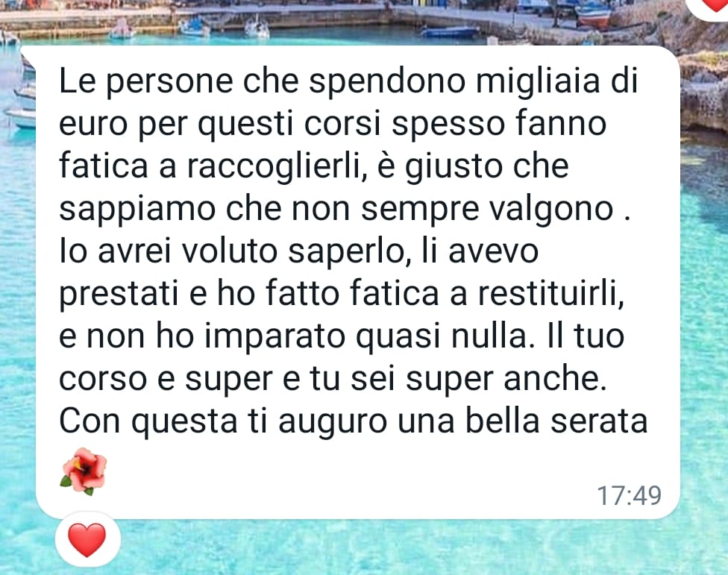
Task: Open the red heart reaction below message
Action: [87, 540]
